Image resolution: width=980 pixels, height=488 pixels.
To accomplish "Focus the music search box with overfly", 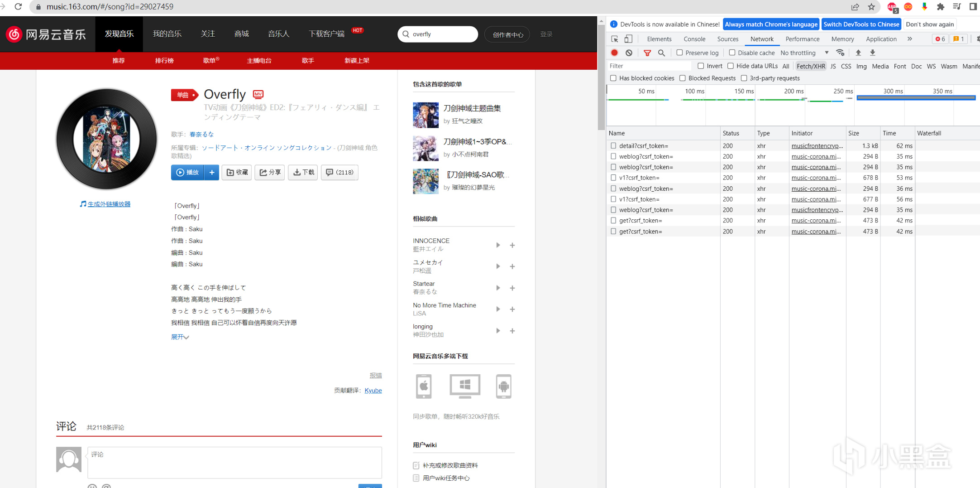I will (x=438, y=34).
